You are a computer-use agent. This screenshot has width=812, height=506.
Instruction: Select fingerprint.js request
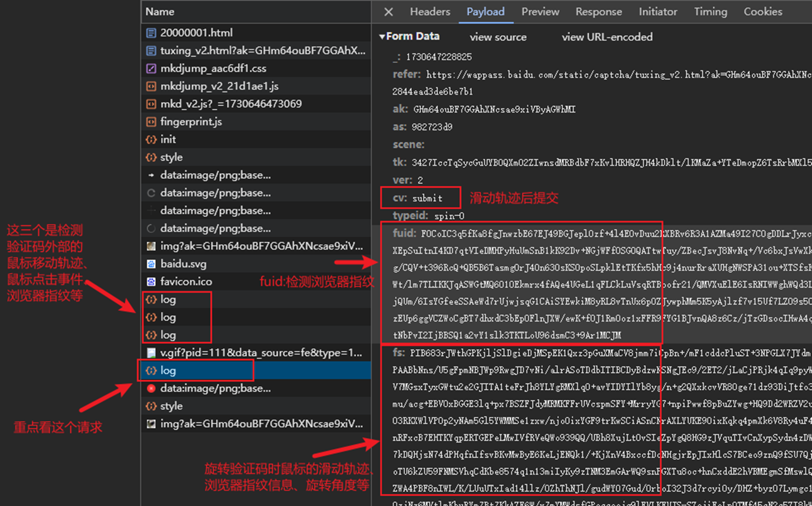[x=256, y=122]
